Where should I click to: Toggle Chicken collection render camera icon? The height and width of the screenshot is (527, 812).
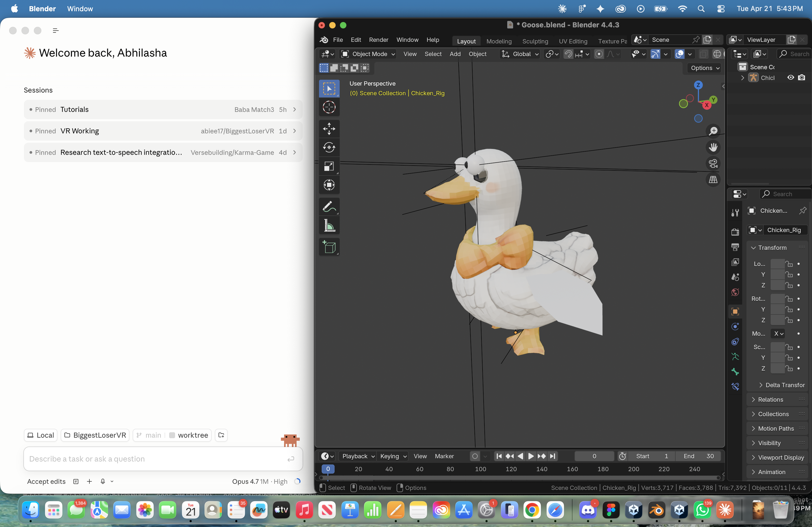(x=802, y=78)
